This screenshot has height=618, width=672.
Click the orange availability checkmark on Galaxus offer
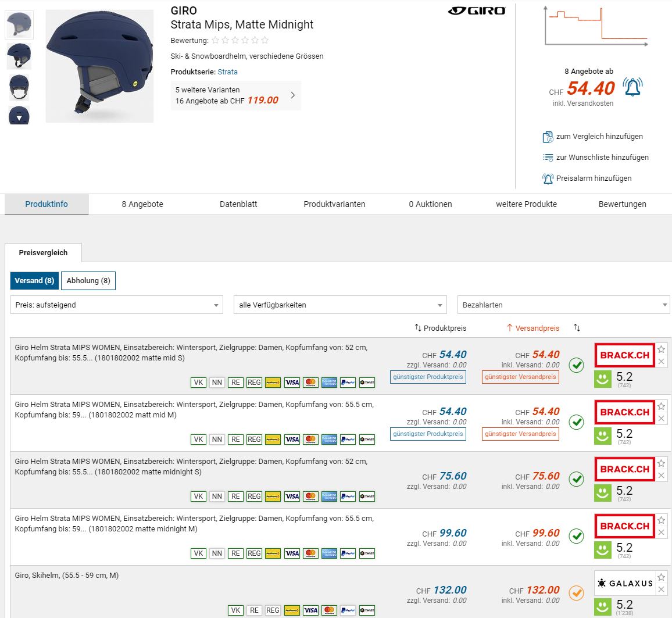576,592
